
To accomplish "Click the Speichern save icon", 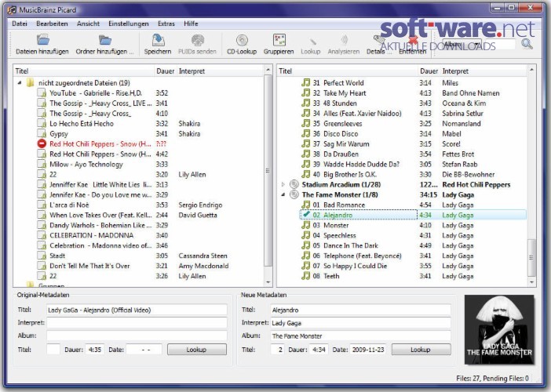I will 158,40.
